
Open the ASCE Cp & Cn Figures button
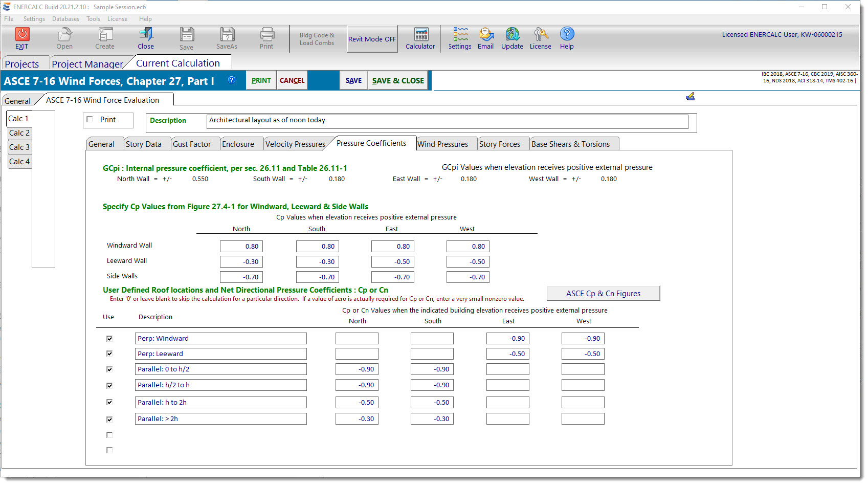coord(603,294)
